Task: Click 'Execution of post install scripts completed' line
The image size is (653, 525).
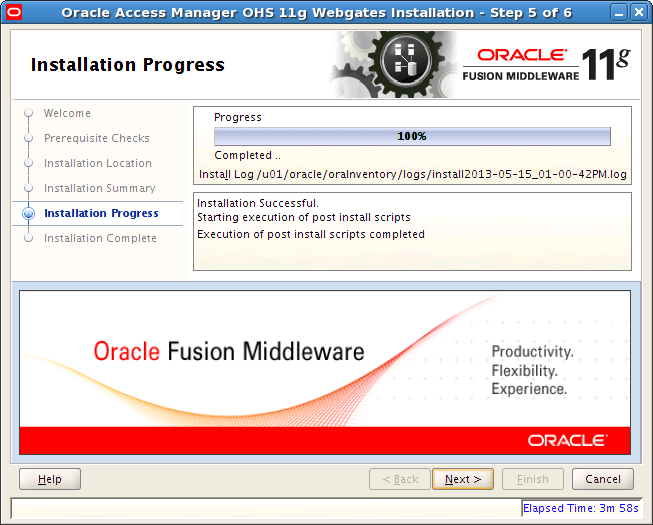Action: coord(311,234)
